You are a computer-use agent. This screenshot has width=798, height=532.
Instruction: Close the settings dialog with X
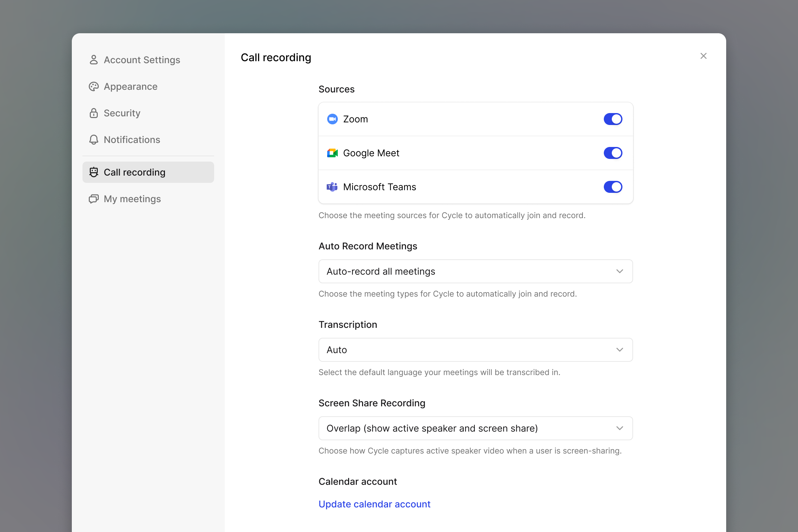click(x=703, y=56)
